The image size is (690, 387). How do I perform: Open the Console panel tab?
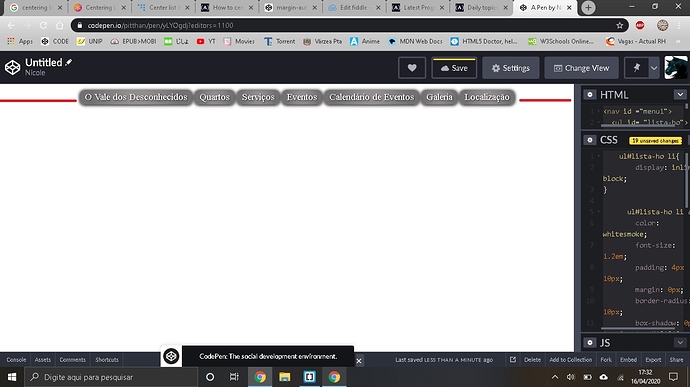coord(16,360)
